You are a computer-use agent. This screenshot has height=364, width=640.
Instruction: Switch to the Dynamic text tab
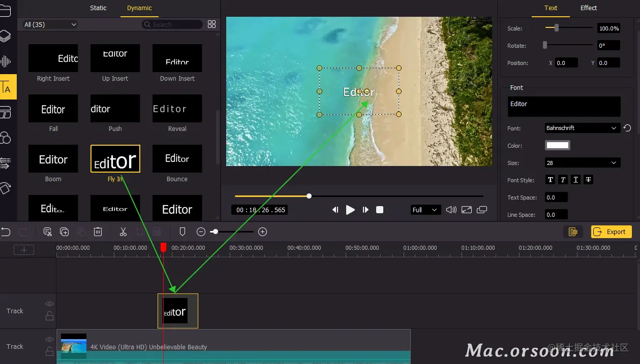tap(139, 8)
